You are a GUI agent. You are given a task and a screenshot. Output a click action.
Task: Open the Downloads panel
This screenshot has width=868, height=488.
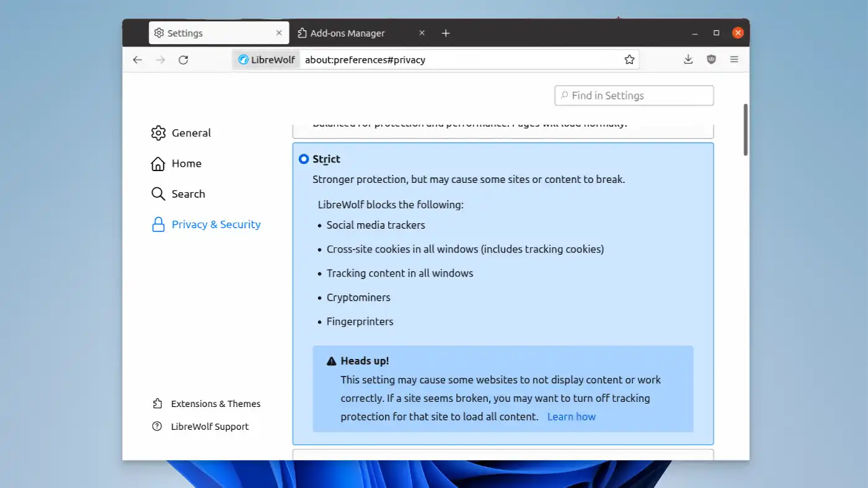tap(688, 60)
